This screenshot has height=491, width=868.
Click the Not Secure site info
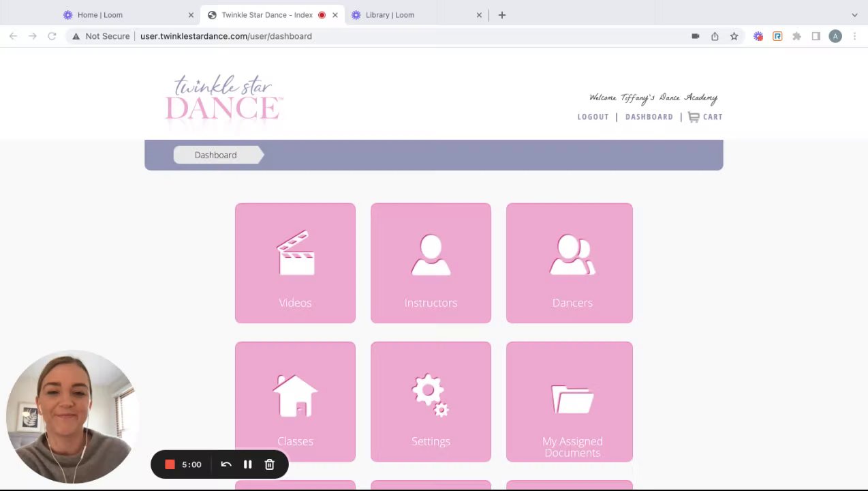point(100,36)
